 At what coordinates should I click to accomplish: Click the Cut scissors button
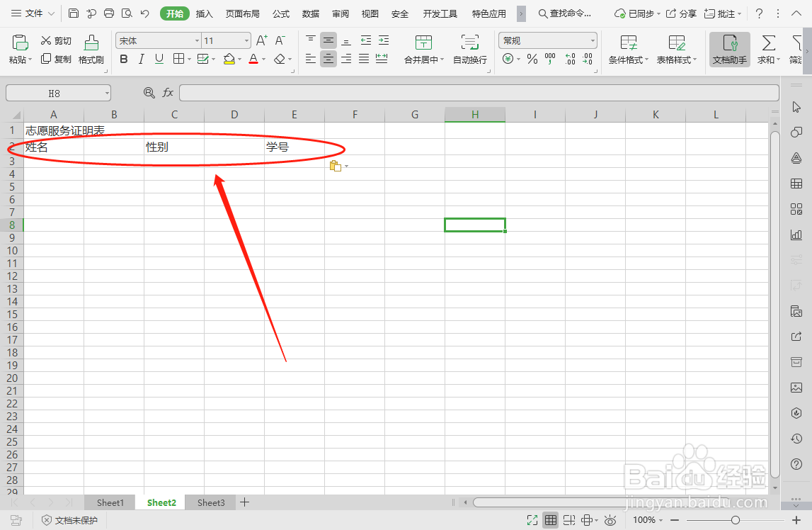[x=56, y=41]
